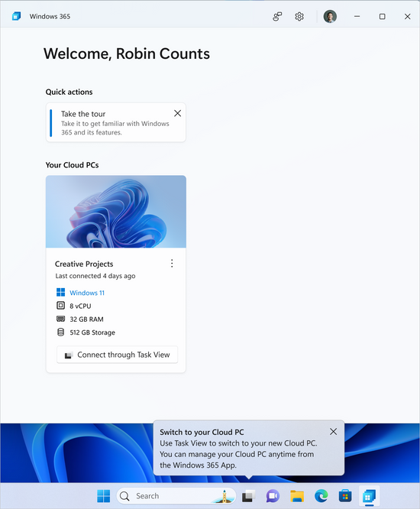Open Task View on the taskbar
This screenshot has height=509, width=420.
248,496
